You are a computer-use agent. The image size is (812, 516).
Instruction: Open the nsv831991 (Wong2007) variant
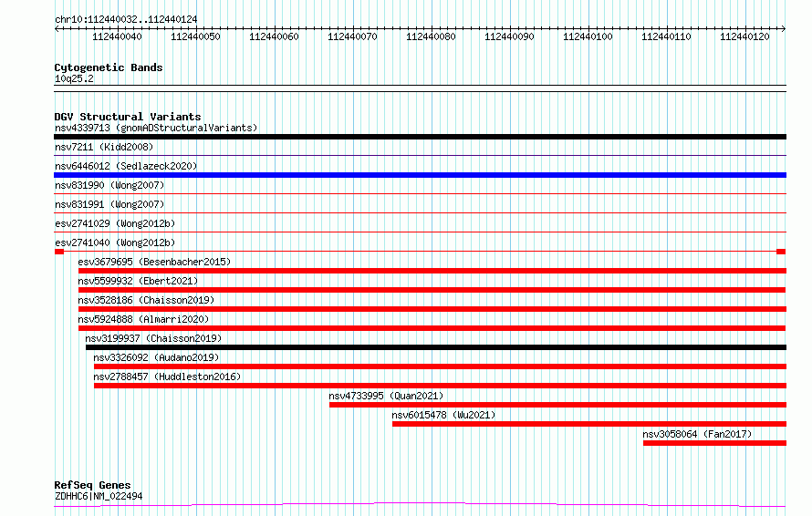109,204
